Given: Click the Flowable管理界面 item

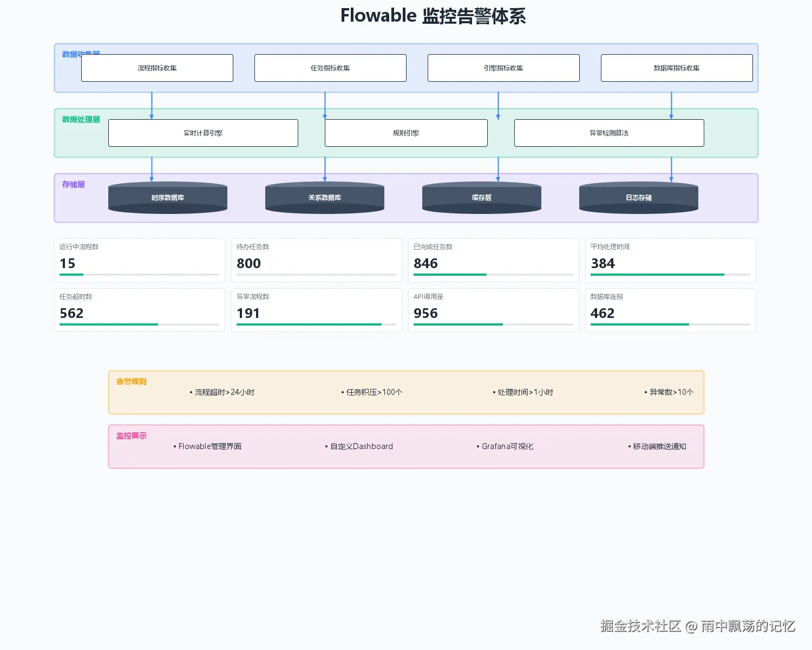Looking at the screenshot, I should click(207, 446).
